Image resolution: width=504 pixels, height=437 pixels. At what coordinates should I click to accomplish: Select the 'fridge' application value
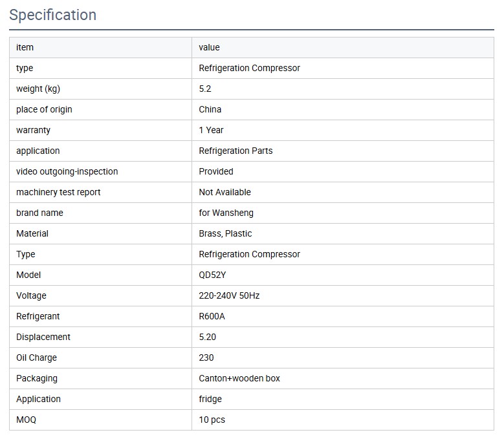pos(210,399)
